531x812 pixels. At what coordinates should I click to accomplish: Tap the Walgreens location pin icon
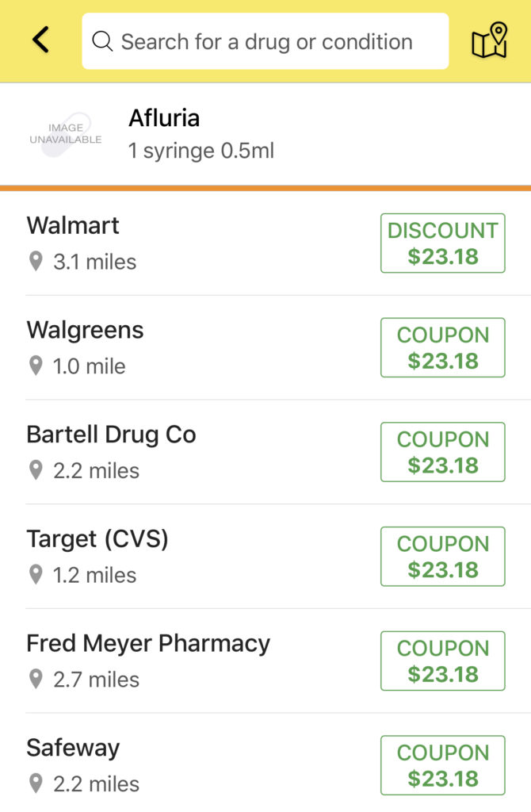(x=36, y=366)
